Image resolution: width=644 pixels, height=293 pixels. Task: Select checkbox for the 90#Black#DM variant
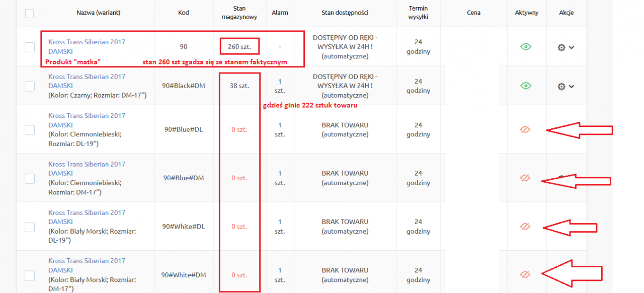coord(30,86)
